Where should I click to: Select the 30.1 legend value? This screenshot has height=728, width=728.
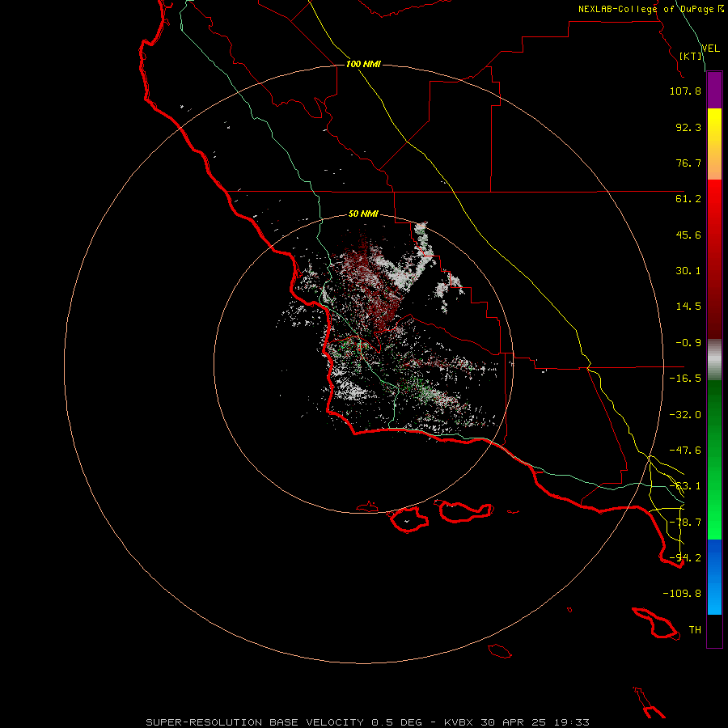[688, 271]
